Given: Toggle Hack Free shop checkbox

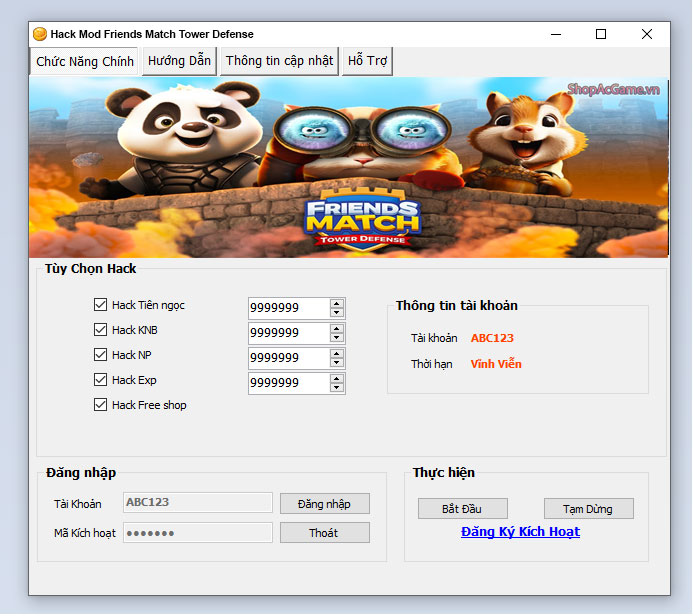Looking at the screenshot, I should [x=100, y=405].
